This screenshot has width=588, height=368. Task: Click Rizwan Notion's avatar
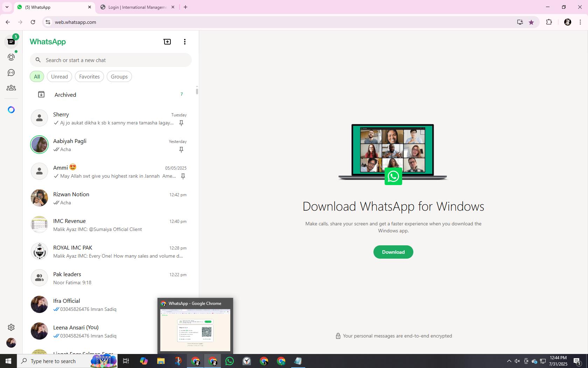(39, 198)
